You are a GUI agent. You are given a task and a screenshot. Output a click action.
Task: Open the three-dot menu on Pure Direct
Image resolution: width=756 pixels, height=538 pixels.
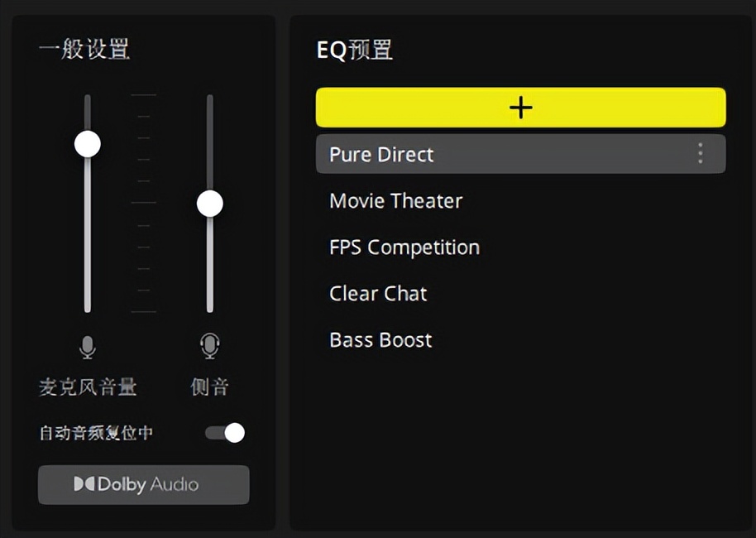coord(701,154)
